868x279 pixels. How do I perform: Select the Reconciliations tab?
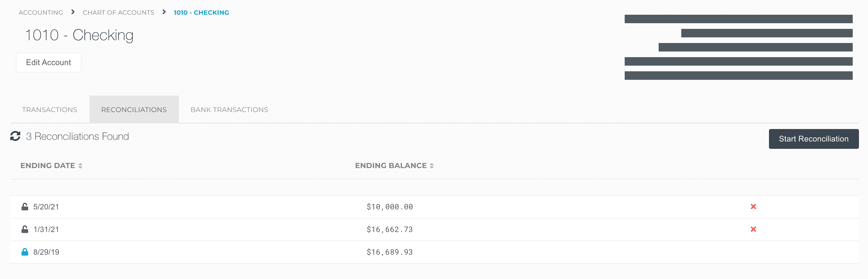click(134, 110)
